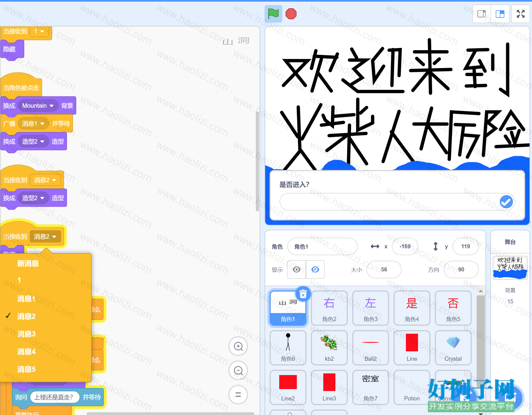Choose 消息5 from dropdown list

46,369
